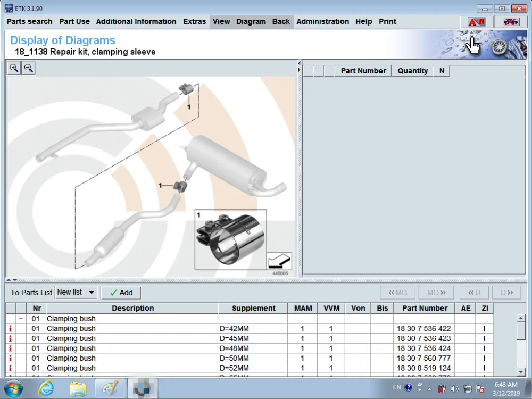
Task: Click the volume icon in tray
Action: (x=455, y=389)
